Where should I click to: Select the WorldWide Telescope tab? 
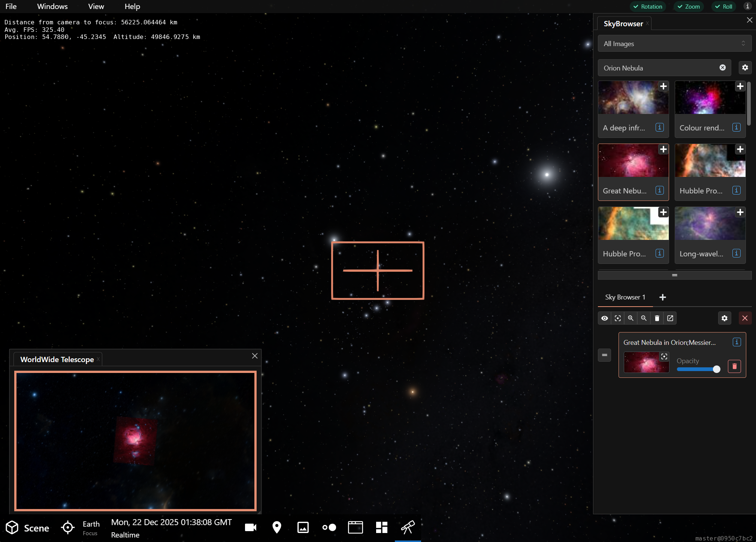[57, 359]
